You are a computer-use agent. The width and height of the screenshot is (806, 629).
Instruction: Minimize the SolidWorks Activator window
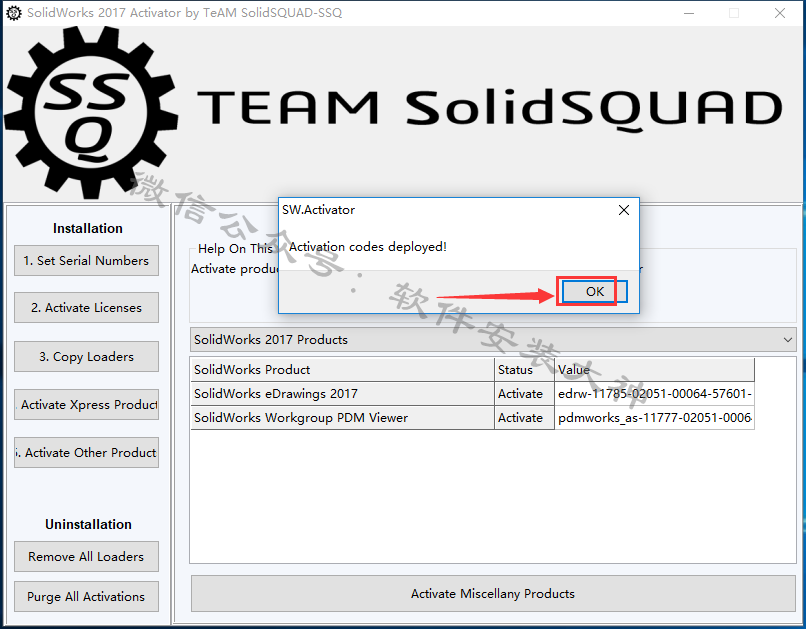689,13
